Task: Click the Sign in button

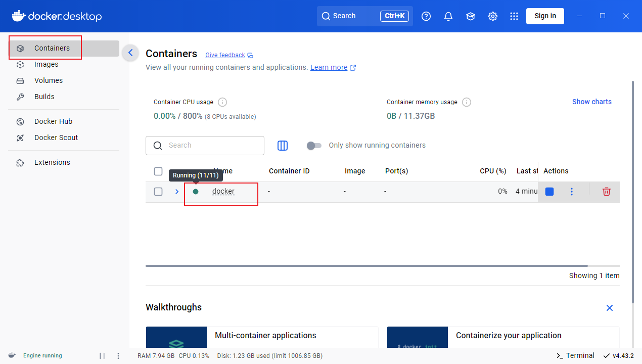Action: coord(545,16)
